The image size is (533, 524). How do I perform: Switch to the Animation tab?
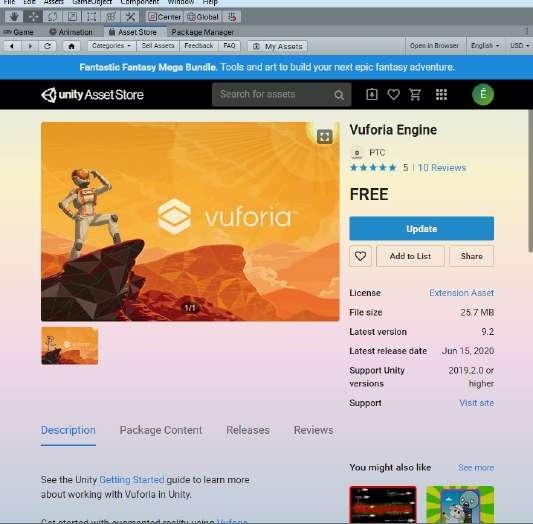coord(71,32)
